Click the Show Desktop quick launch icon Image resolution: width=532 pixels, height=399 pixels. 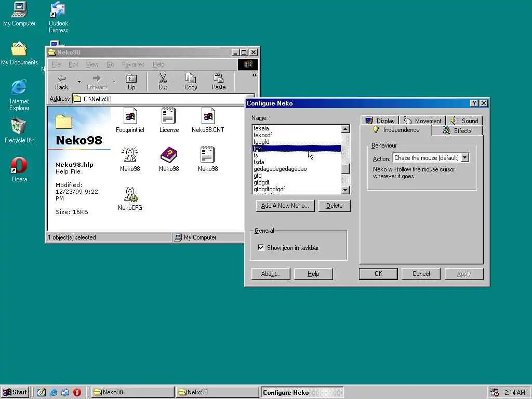tap(42, 392)
